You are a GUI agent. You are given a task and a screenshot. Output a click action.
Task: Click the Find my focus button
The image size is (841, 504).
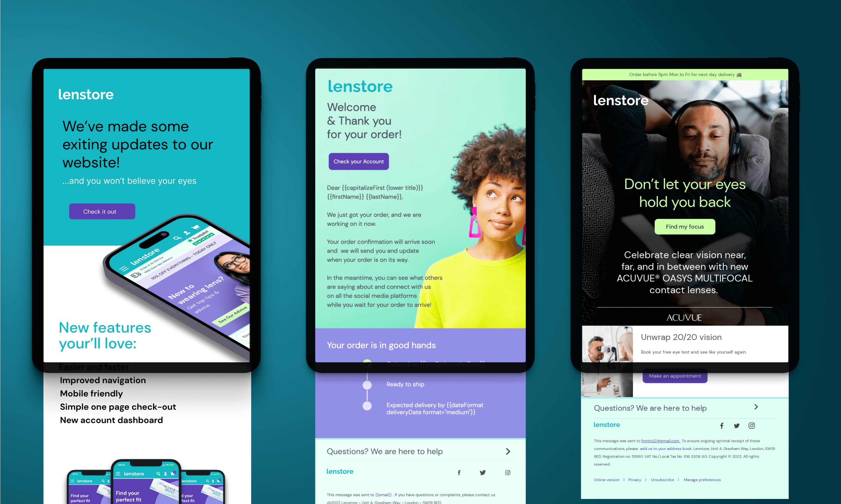tap(683, 226)
